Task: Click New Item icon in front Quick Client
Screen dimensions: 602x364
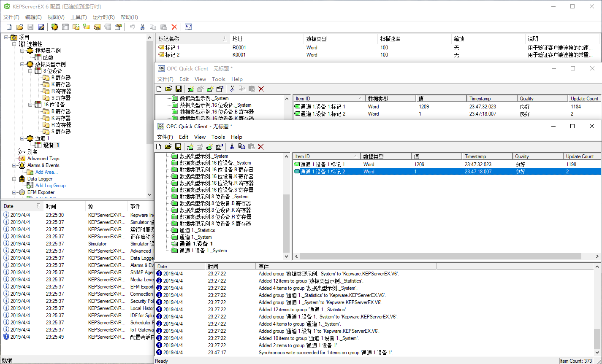Action: pyautogui.click(x=210, y=147)
